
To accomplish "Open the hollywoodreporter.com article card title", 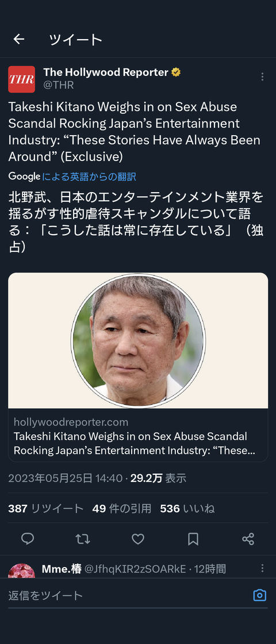I will tap(135, 443).
